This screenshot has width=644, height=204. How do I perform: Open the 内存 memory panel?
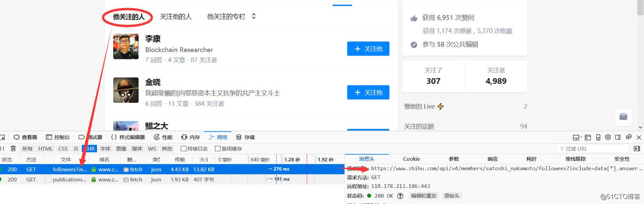(x=190, y=137)
